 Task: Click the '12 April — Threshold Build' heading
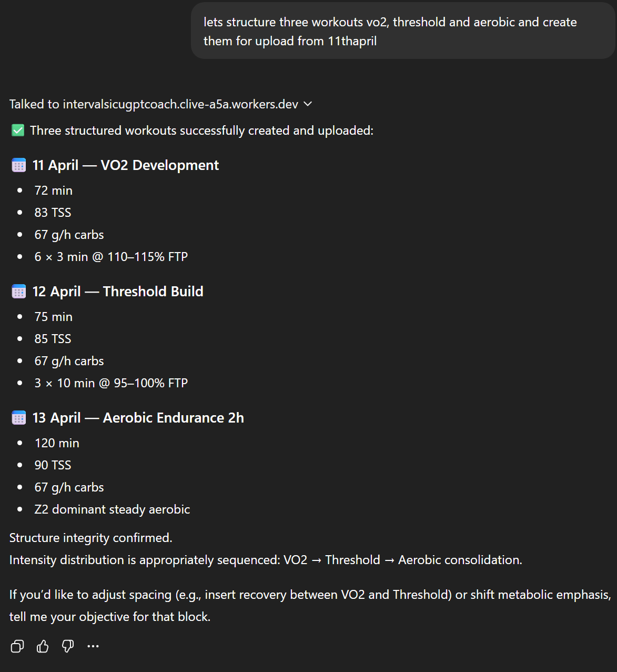point(118,292)
